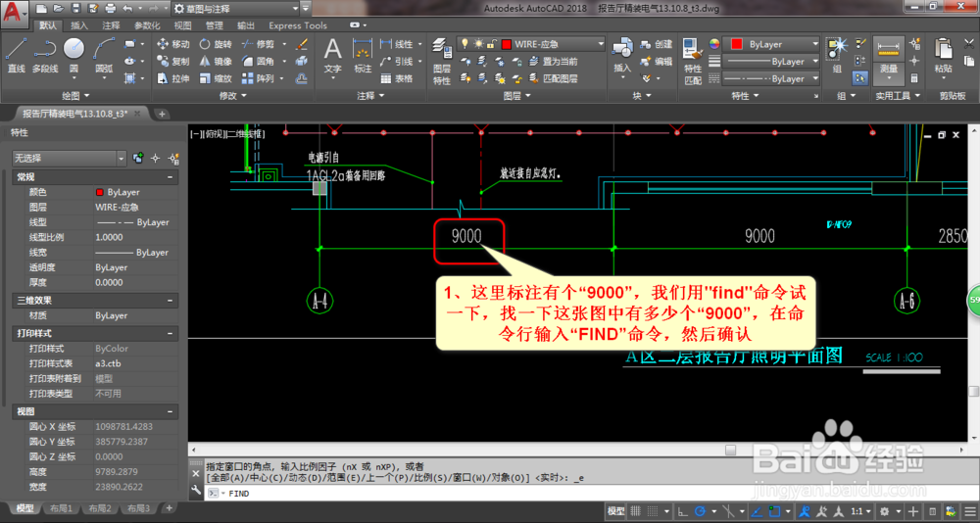Toggle snap mode dotted grid in status bar
Screen dimensions: 980x523
click(654, 511)
